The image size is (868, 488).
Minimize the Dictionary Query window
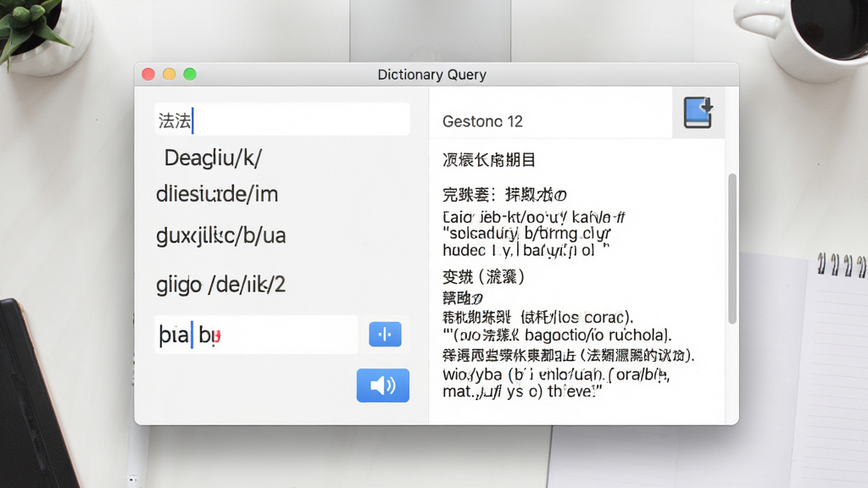(169, 75)
